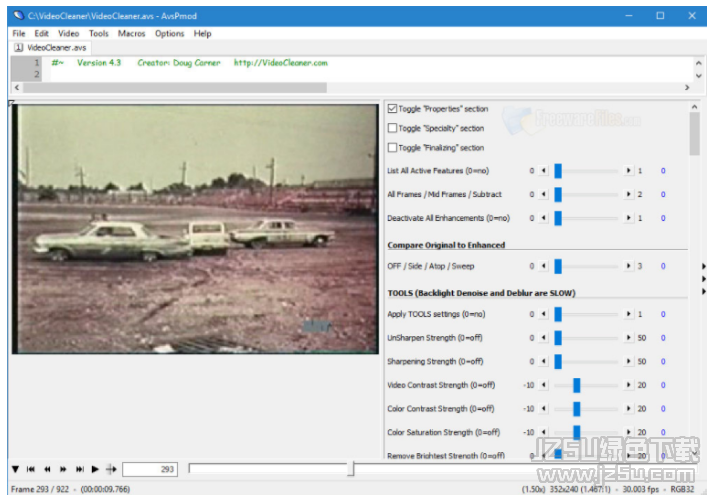Increase Color Contrast Strength with right arrow
713x501 pixels.
(x=628, y=409)
